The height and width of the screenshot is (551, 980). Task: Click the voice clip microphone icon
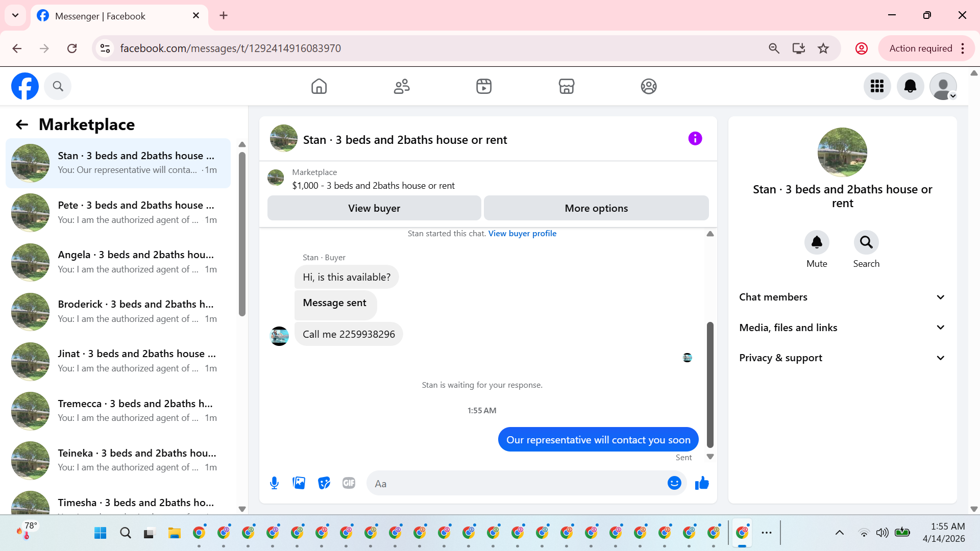click(x=274, y=483)
